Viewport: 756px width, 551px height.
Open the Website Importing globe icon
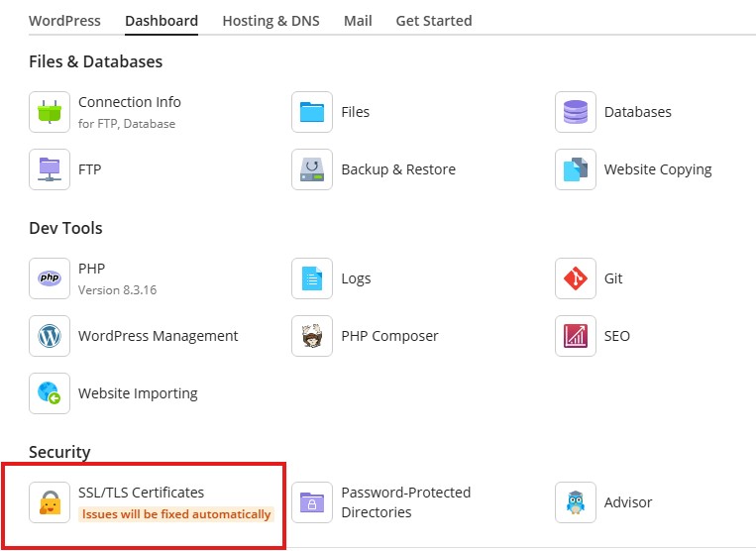click(50, 392)
